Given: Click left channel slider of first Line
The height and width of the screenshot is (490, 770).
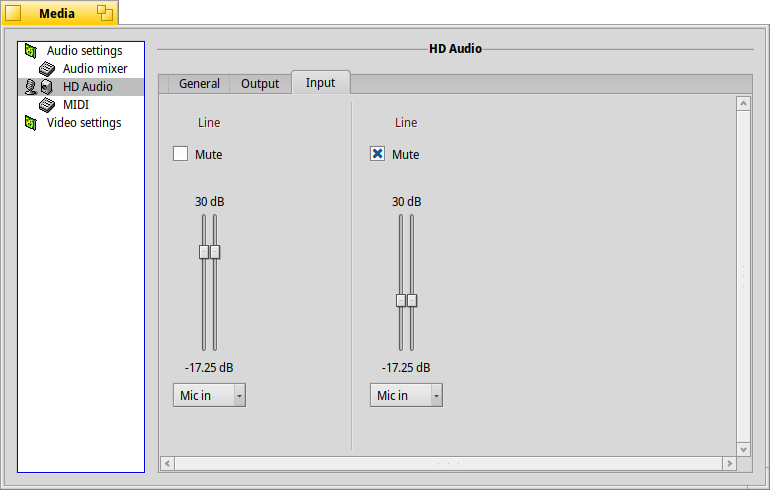Looking at the screenshot, I should [204, 252].
